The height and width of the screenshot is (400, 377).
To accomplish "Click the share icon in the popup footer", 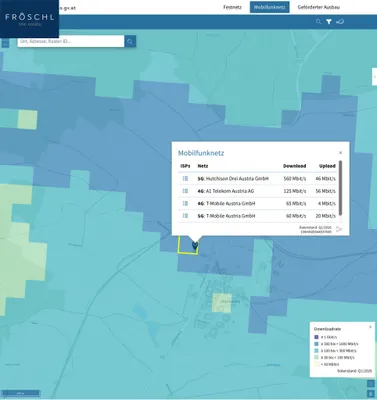I will pyautogui.click(x=339, y=229).
